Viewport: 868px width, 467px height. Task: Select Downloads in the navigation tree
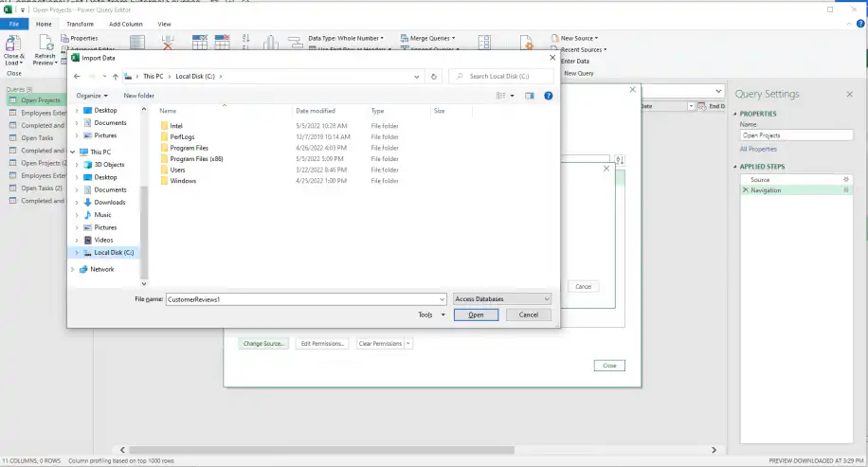pyautogui.click(x=110, y=203)
